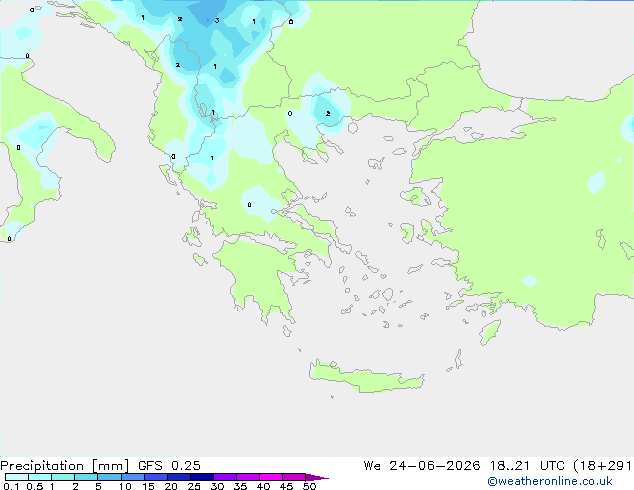Select the '(18+291' forecast offset text
Screen dimensions: 634x490
pos(603,466)
